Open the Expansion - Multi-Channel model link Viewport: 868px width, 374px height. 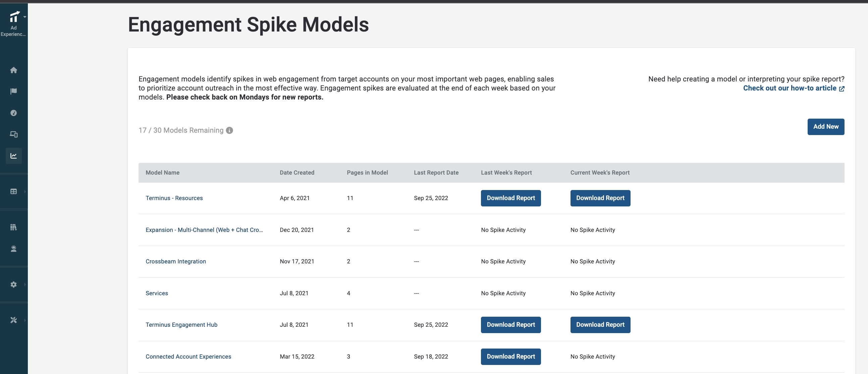coord(204,230)
